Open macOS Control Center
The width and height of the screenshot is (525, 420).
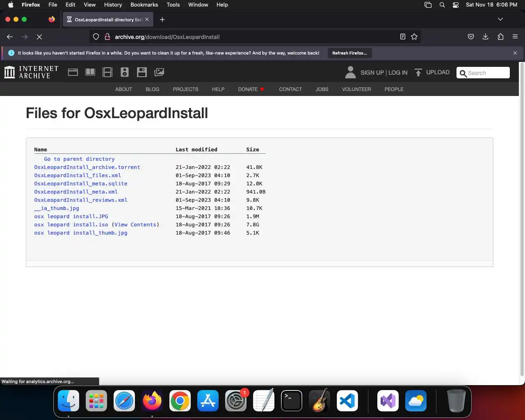tap(456, 5)
